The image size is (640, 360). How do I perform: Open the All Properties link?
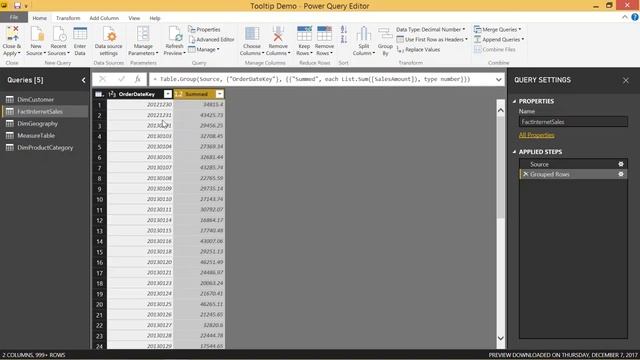(x=536, y=135)
